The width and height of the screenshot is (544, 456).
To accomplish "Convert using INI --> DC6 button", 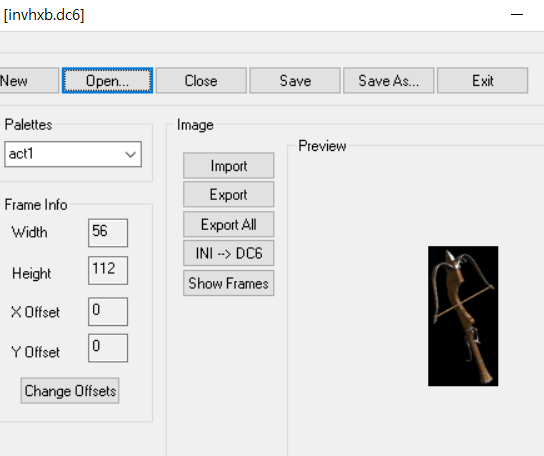I will 229,253.
